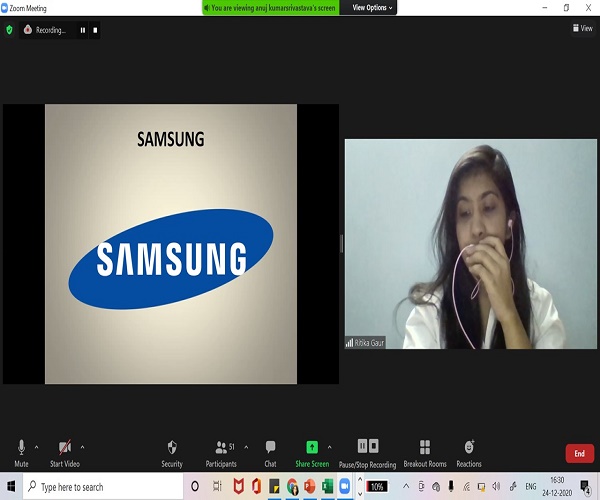Show hidden system tray icons
The image size is (600, 500).
(406, 486)
